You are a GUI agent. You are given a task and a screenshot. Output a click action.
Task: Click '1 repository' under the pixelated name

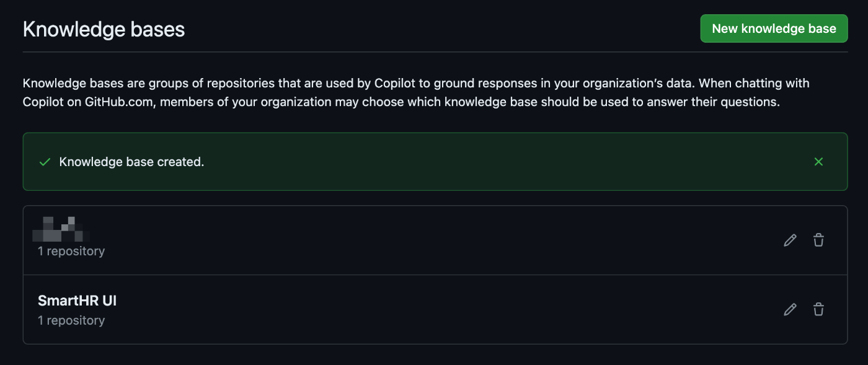(71, 251)
